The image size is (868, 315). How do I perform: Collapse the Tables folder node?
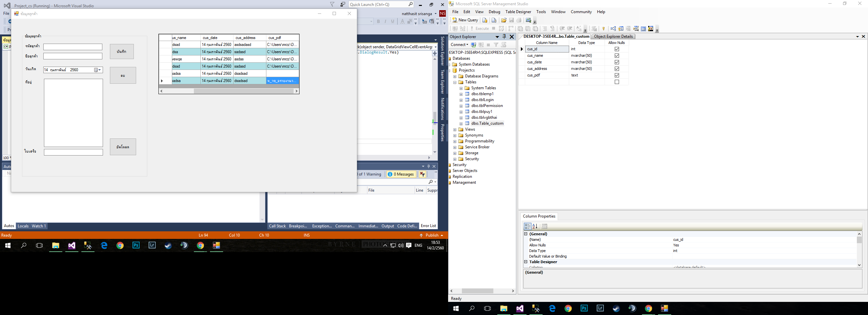click(455, 82)
